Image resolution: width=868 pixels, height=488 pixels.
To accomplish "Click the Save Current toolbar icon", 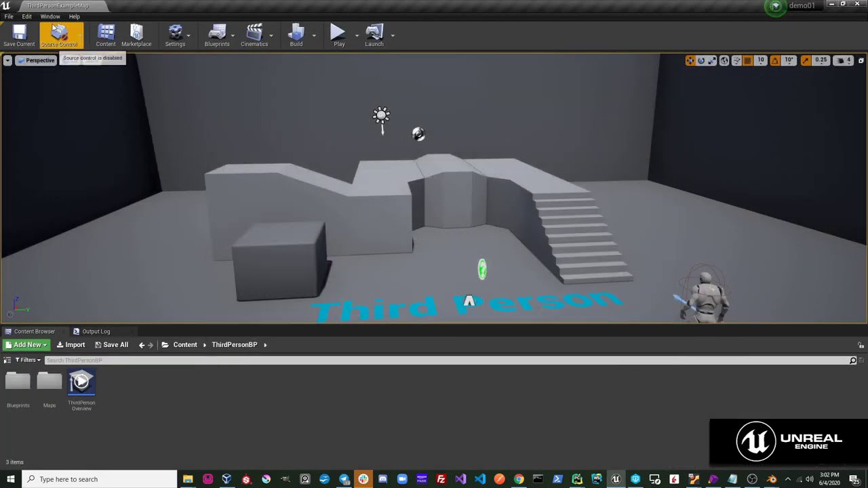I will (x=19, y=35).
